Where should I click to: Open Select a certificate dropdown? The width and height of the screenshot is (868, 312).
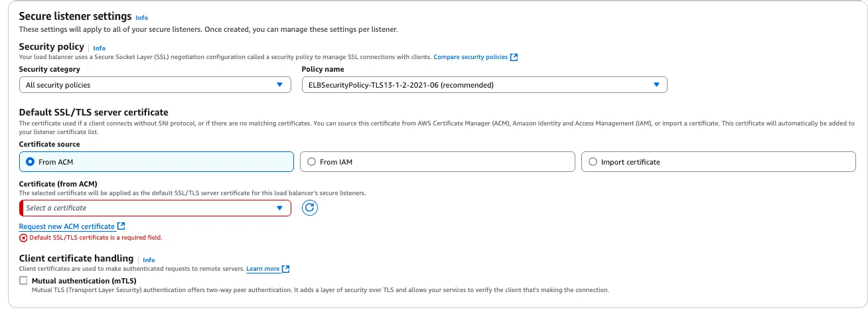[x=155, y=208]
